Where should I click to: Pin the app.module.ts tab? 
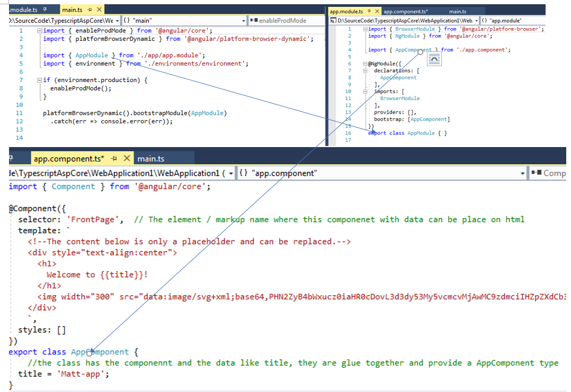point(369,11)
